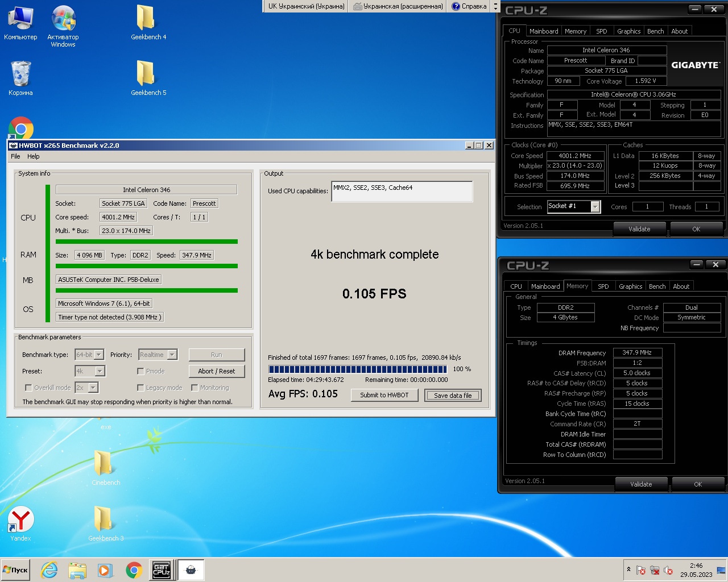
Task: Switch to CPU tab in bottom CPU-Z
Action: pyautogui.click(x=516, y=286)
